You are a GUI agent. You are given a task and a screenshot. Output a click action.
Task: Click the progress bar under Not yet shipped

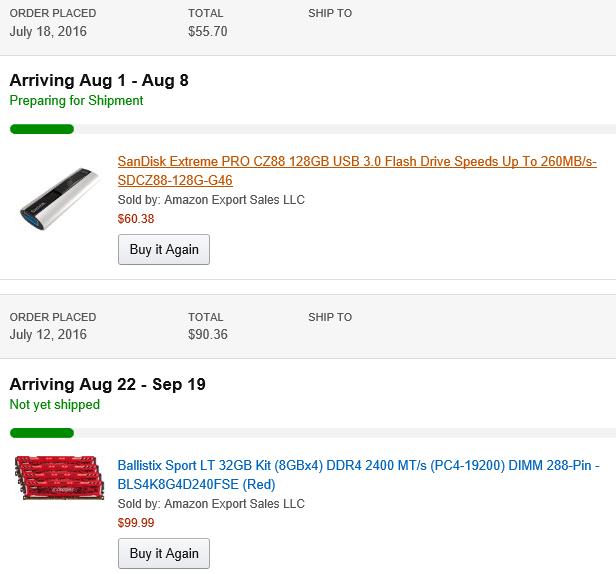(x=42, y=433)
